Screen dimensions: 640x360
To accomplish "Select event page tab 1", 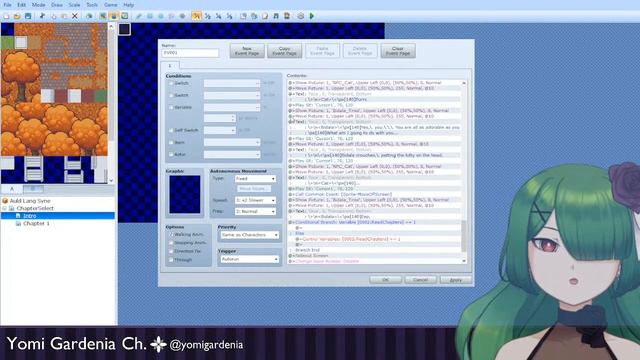I will pos(170,66).
